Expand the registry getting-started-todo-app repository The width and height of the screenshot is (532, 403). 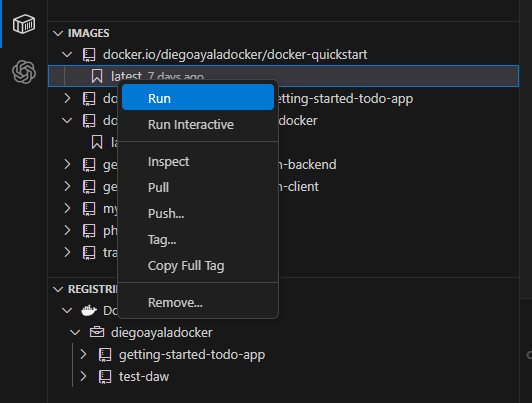(83, 354)
